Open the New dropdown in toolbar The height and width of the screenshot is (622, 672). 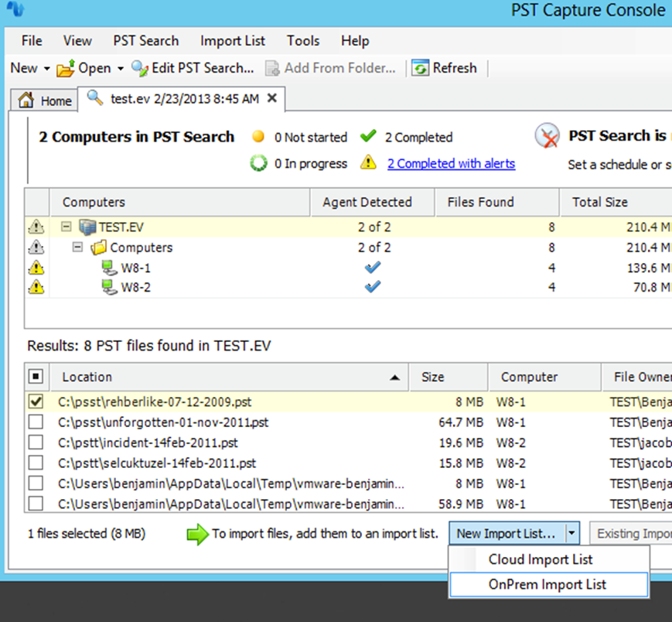click(30, 68)
